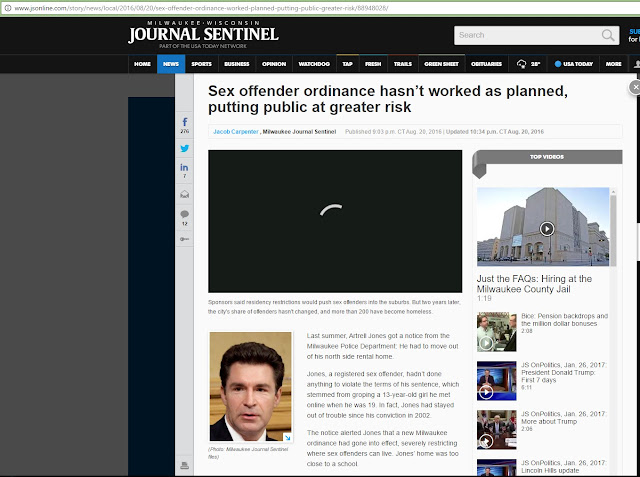This screenshot has width=640, height=477.
Task: Go to SPORTS section
Action: (202, 64)
